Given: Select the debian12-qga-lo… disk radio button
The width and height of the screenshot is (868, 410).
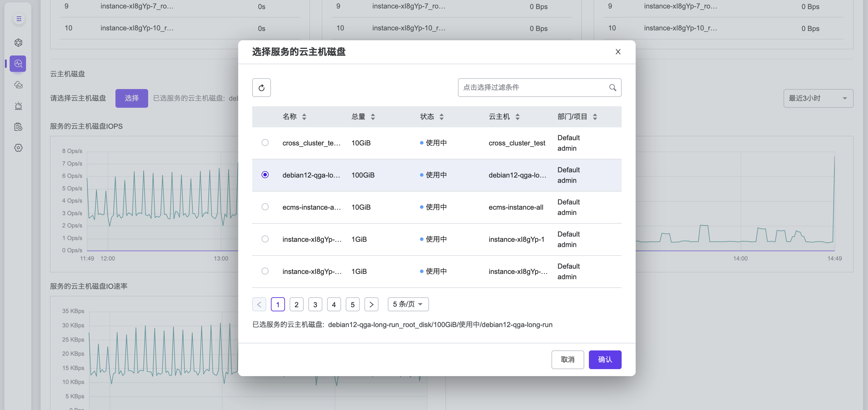Looking at the screenshot, I should (265, 175).
